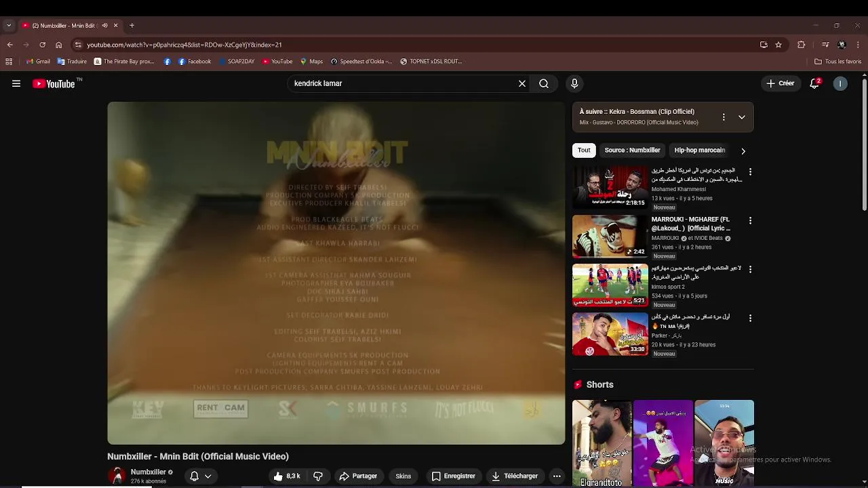
Task: Select the Tout filter chip
Action: 584,150
